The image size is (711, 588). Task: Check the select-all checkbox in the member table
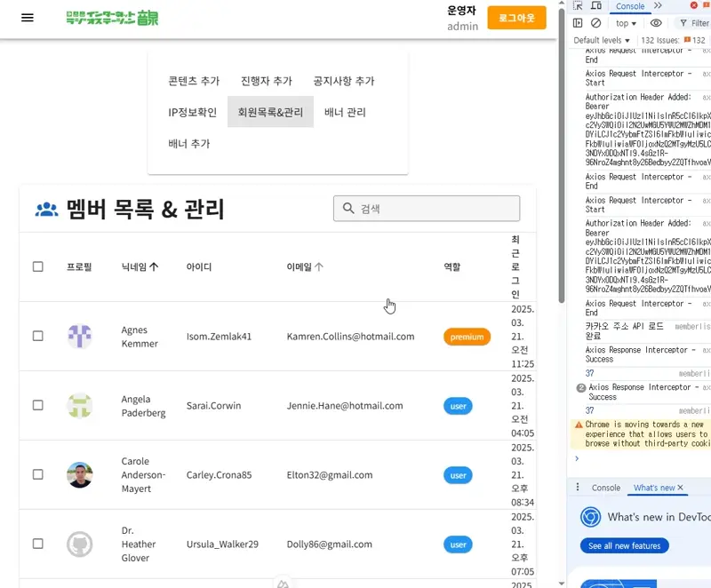click(x=37, y=267)
